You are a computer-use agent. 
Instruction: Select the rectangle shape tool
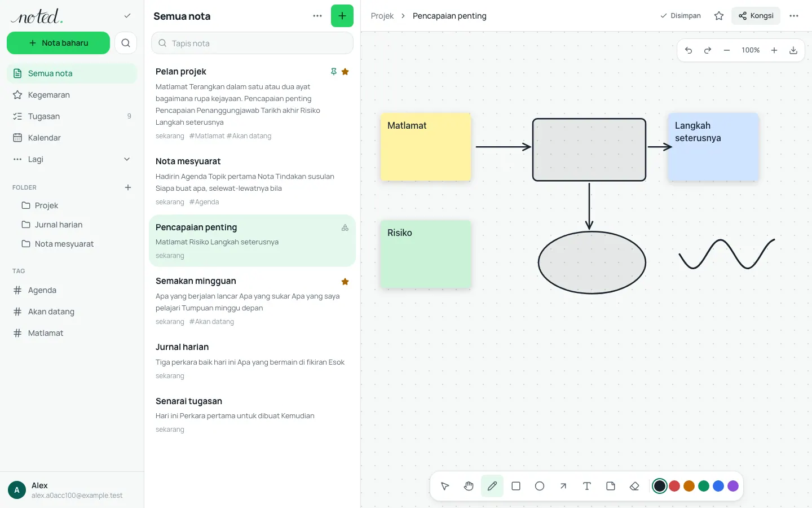pos(516,486)
